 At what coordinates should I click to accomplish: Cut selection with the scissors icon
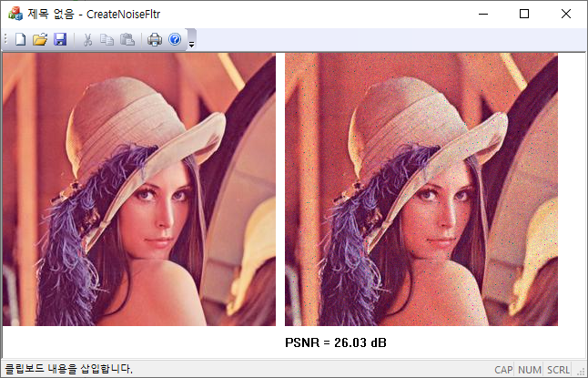tap(87, 39)
